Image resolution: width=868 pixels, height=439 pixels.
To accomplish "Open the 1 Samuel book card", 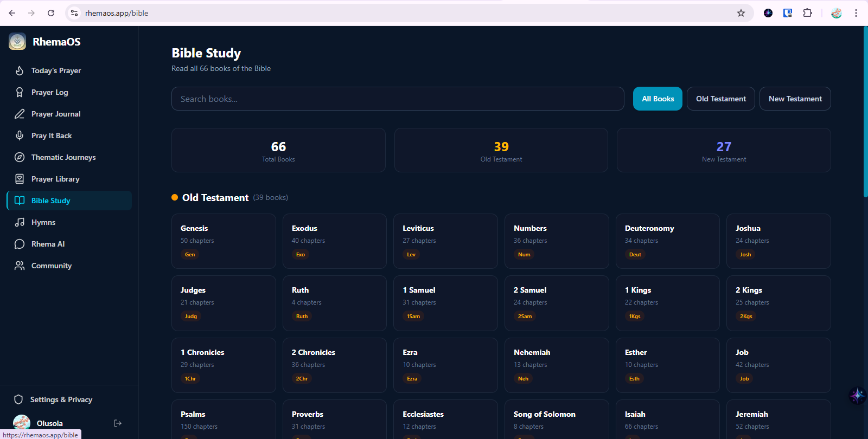I will coord(445,303).
